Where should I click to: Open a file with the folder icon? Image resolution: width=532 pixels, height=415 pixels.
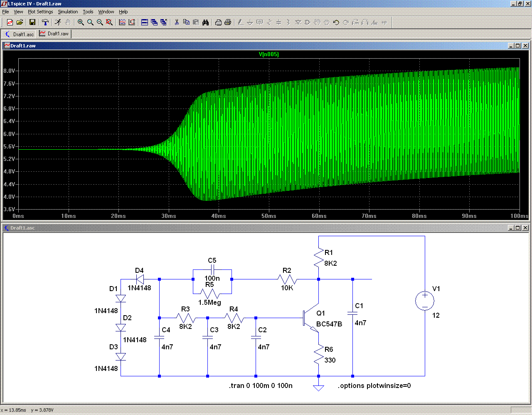20,22
